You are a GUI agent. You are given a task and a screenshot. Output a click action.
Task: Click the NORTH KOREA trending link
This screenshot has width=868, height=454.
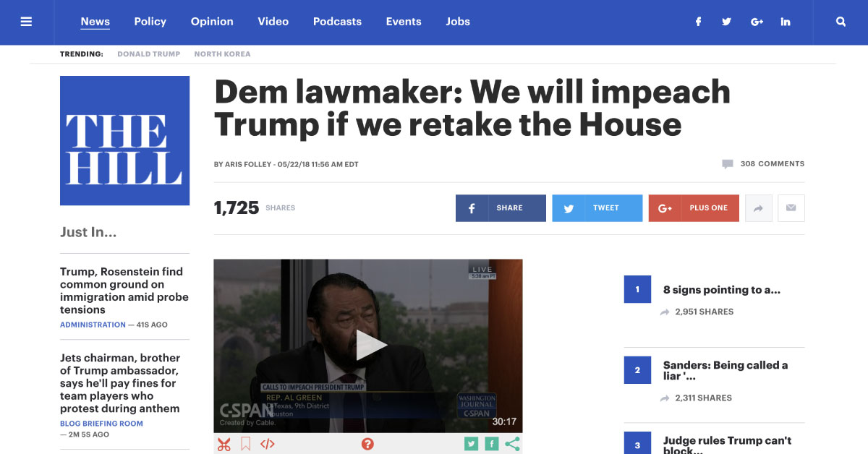click(x=222, y=54)
